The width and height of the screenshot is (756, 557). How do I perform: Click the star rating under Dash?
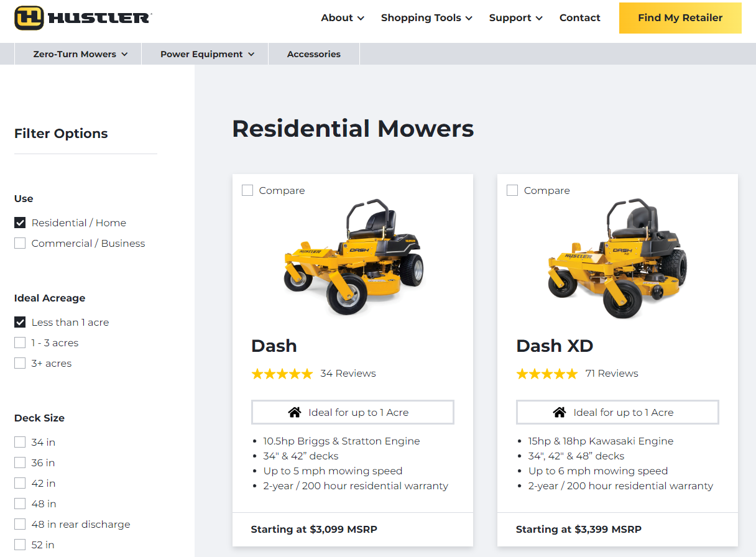point(282,374)
